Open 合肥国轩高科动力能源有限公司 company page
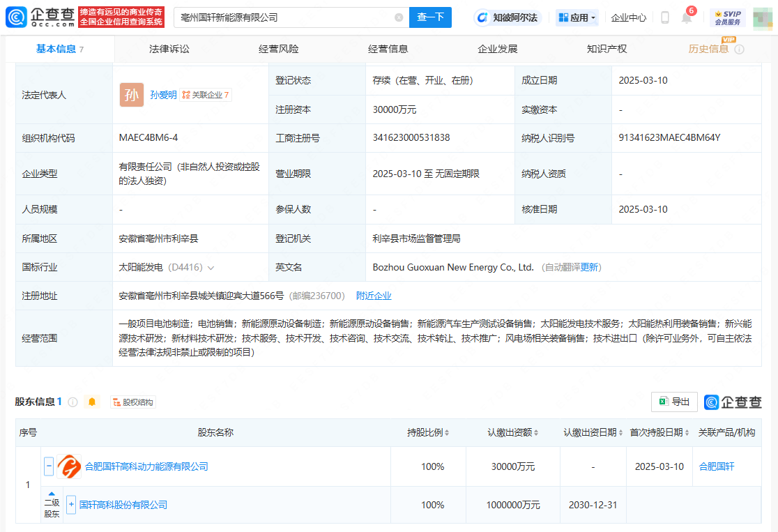This screenshot has height=532, width=778. click(146, 466)
